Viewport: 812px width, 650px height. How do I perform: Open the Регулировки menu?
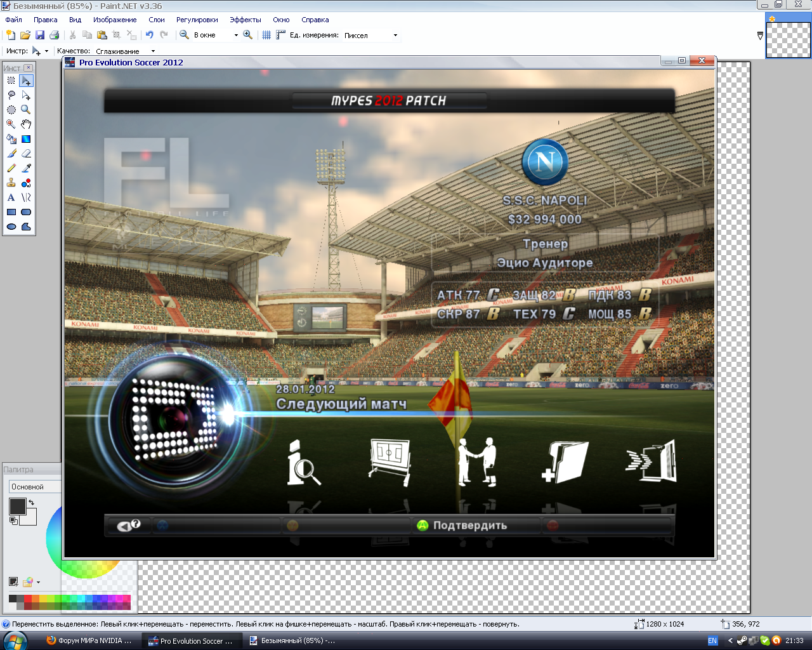point(197,20)
